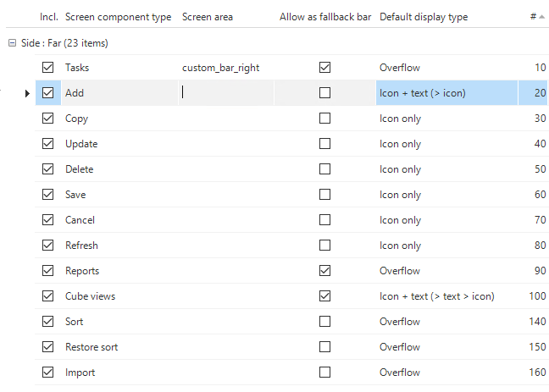Sort by Default display type header

click(x=424, y=17)
